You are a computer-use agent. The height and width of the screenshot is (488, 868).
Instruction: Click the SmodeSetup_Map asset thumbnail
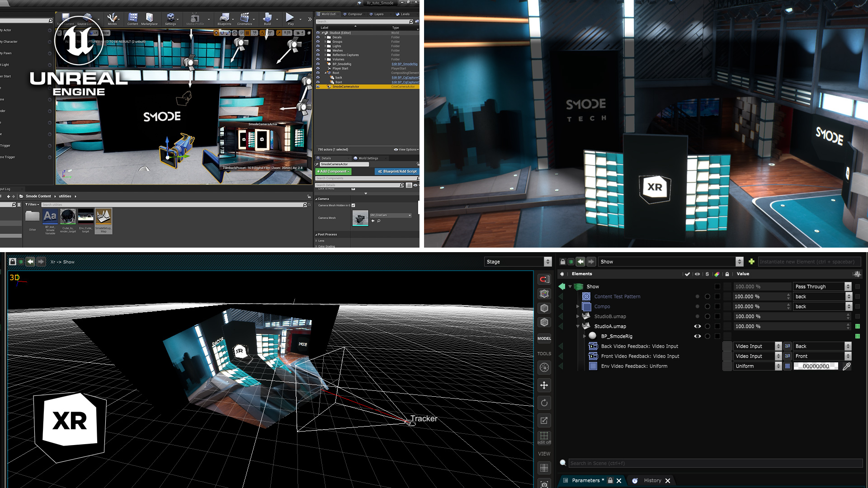click(104, 221)
